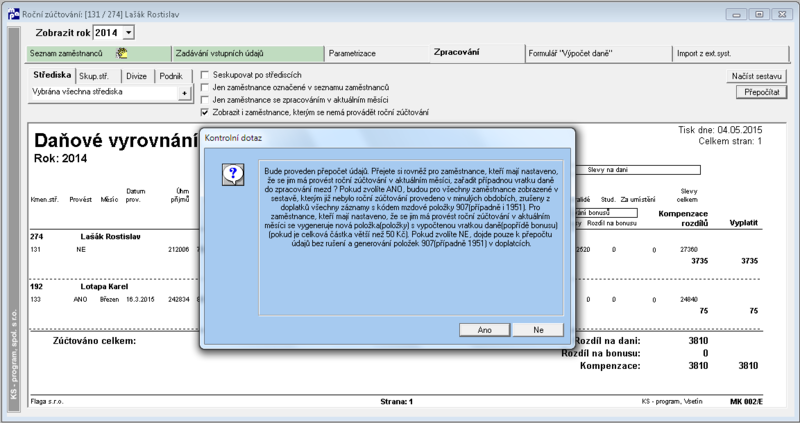Close the Roční zúčtování window
The height and width of the screenshot is (423, 800).
click(x=782, y=14)
